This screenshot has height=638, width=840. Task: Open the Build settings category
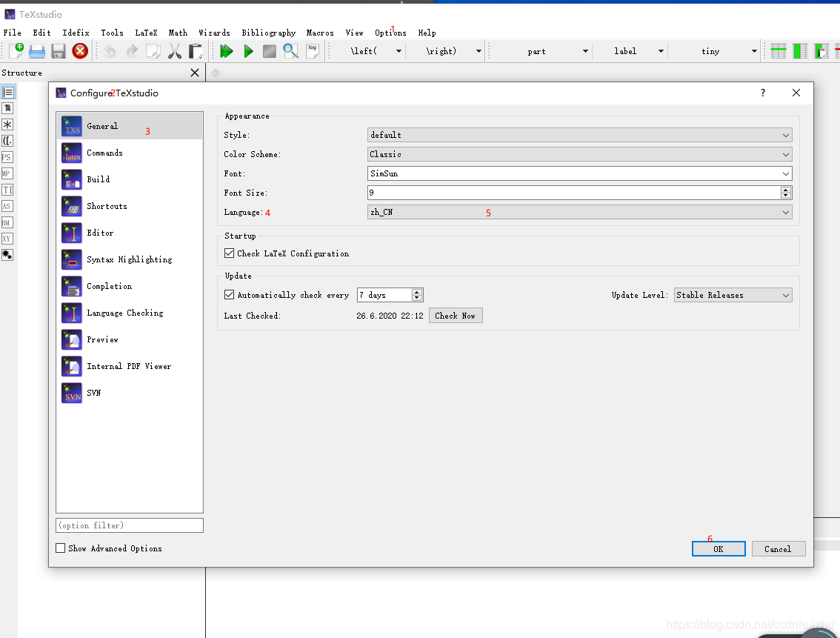130,179
